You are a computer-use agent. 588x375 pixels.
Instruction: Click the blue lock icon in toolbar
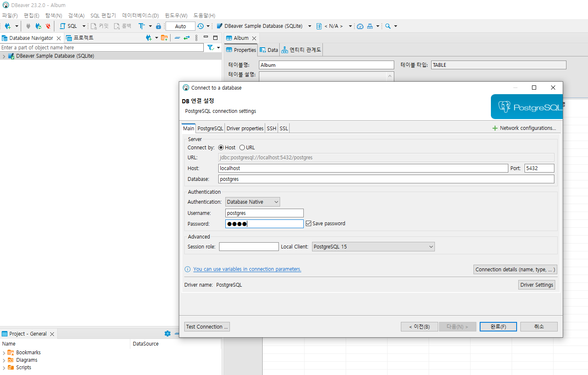[x=159, y=26]
